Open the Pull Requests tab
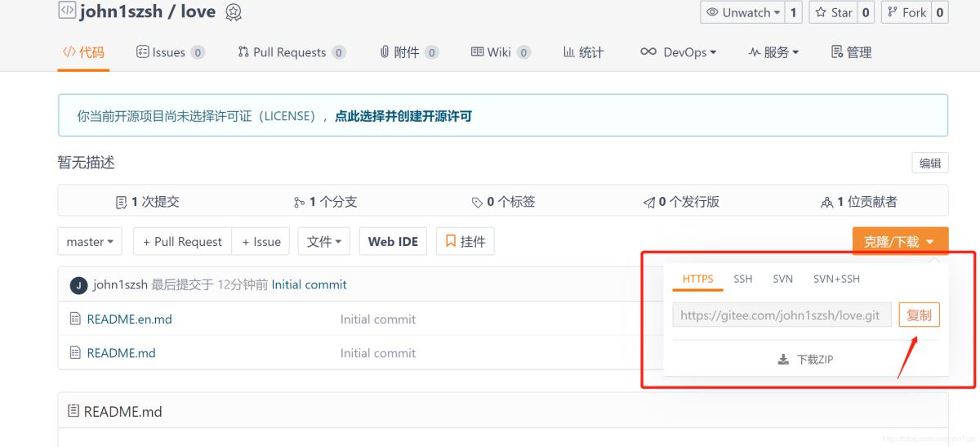 (292, 52)
